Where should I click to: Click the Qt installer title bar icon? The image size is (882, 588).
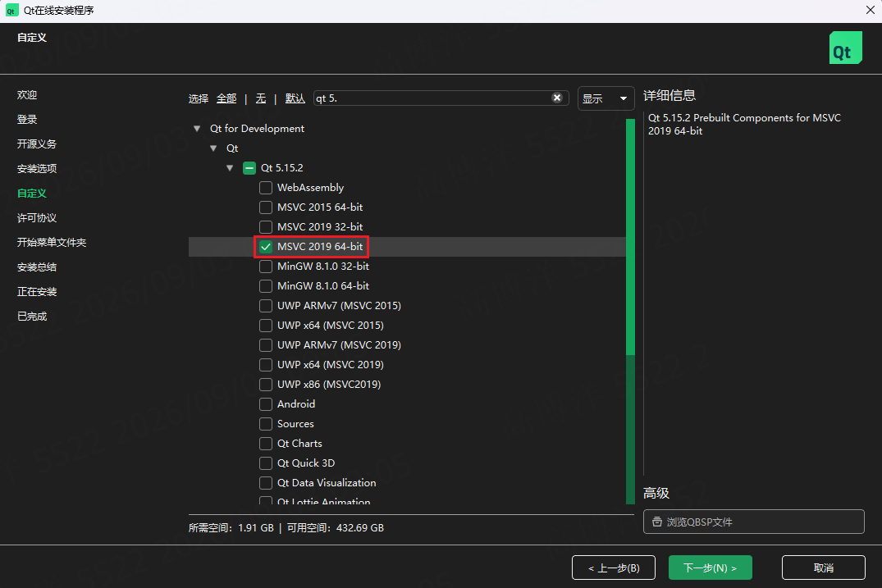click(x=11, y=11)
